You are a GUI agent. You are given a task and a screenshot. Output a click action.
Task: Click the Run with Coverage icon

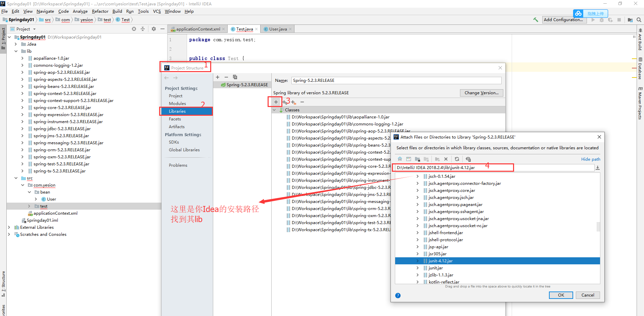click(x=610, y=20)
